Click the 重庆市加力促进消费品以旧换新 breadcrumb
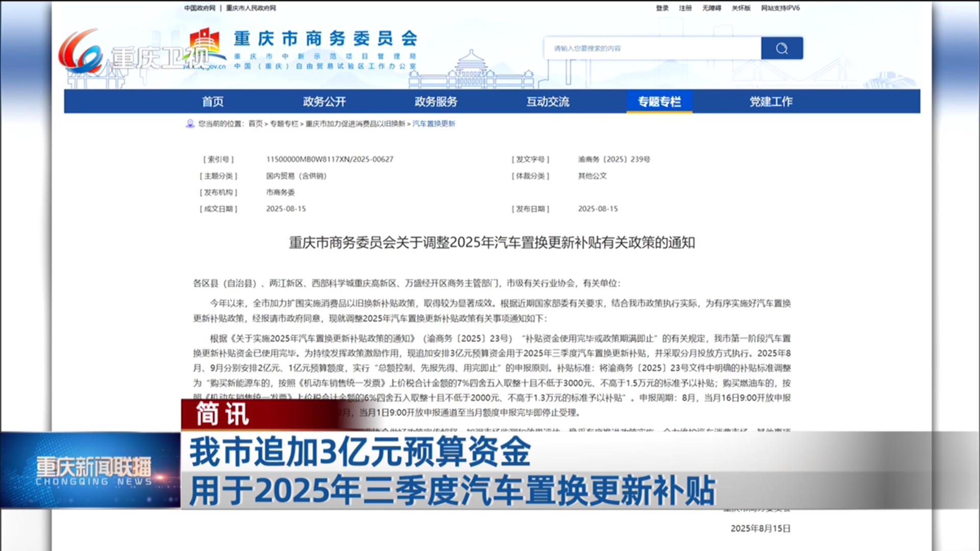Image resolution: width=980 pixels, height=551 pixels. [355, 123]
